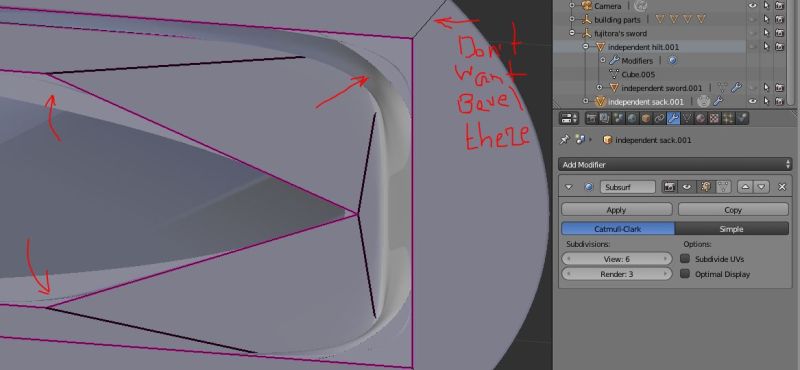Expand the independent sack.001 tree node
Image resolution: width=800 pixels, height=370 pixels.
click(585, 102)
